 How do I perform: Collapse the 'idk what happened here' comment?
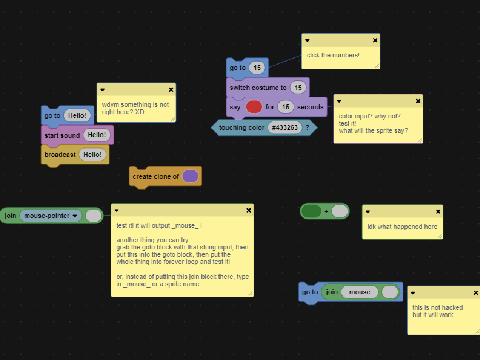(x=368, y=212)
